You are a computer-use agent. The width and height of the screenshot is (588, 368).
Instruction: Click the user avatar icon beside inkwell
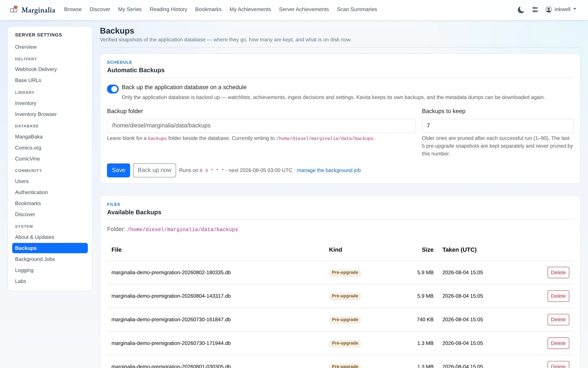point(548,9)
